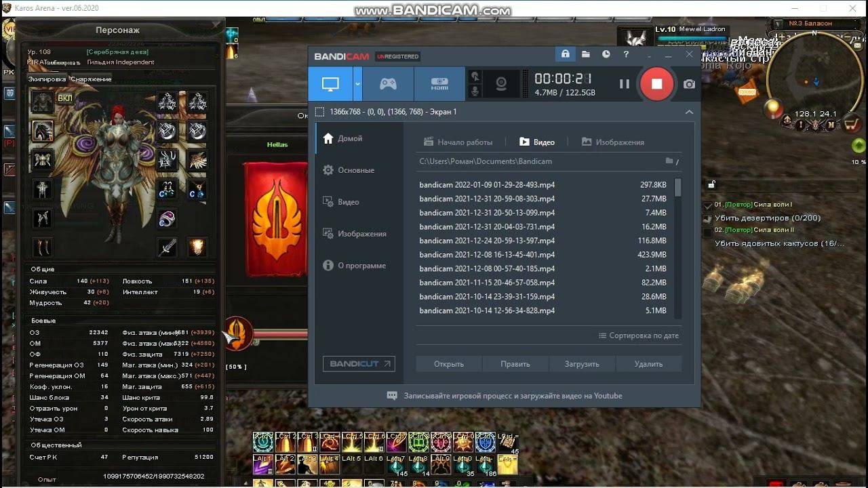
Task: Take a screenshot with Bandicam camera icon
Action: (x=689, y=84)
